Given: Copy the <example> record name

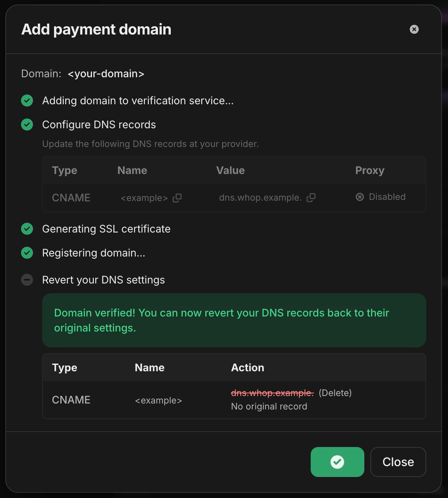Looking at the screenshot, I should (177, 198).
